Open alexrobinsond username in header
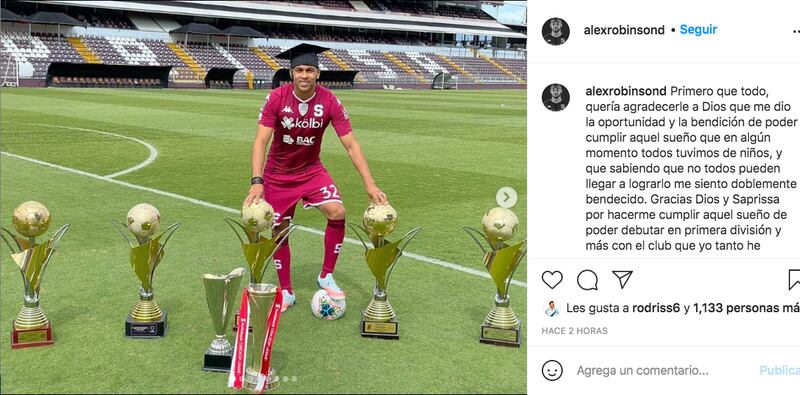 (x=624, y=30)
